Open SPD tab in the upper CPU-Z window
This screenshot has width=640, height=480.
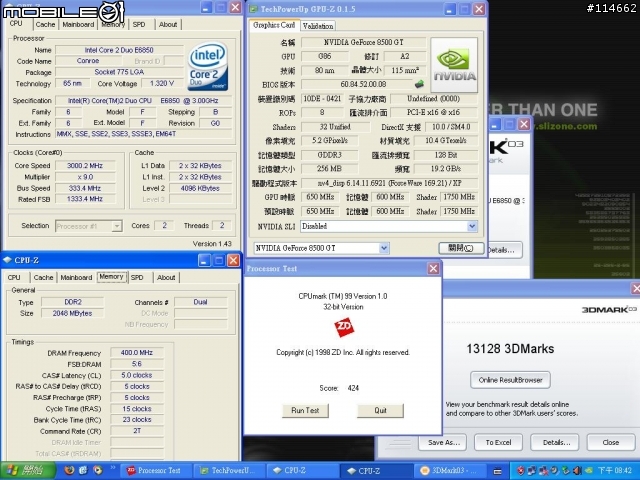click(139, 24)
